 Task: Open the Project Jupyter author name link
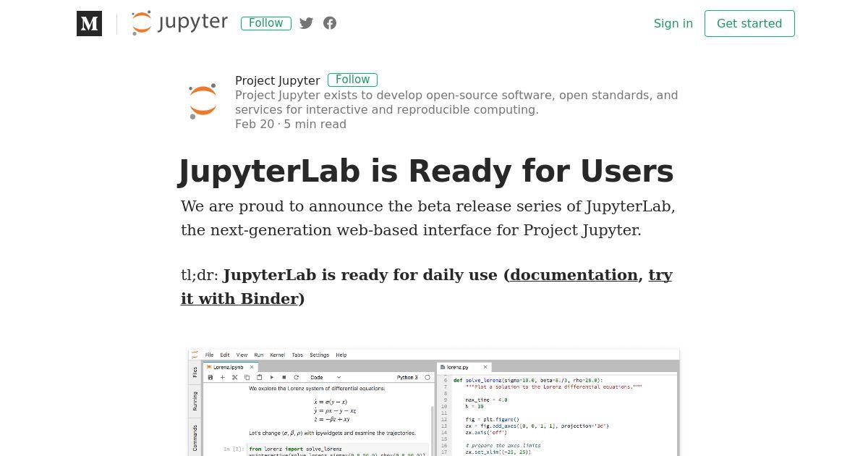pyautogui.click(x=278, y=80)
